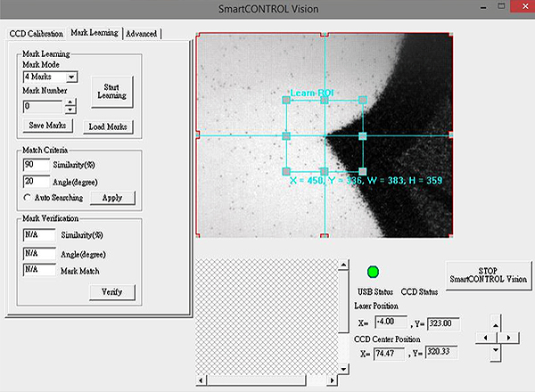Viewport: 535px width, 392px height.
Task: Open the Mark Mode dropdown
Action: 71,77
